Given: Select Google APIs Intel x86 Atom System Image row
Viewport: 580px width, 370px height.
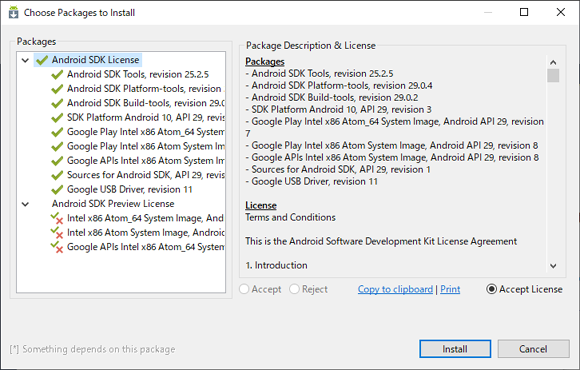Looking at the screenshot, I should (146, 161).
